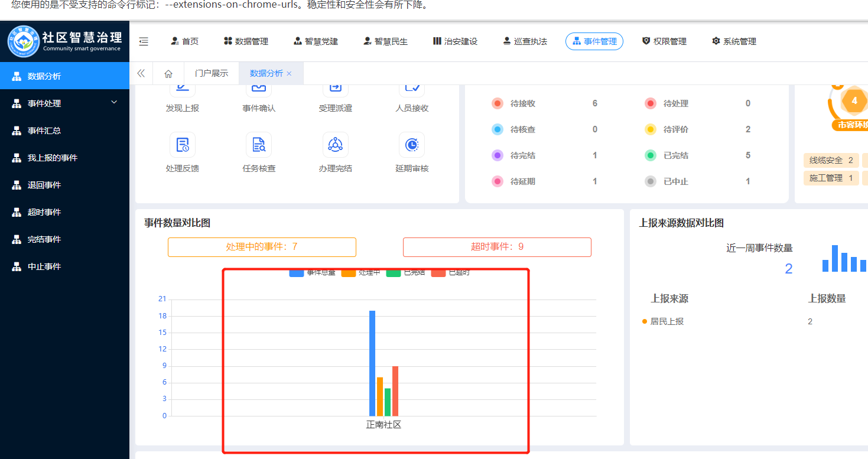Open 完结事件 in the sidebar
Viewport: 868px width, 459px height.
point(64,239)
